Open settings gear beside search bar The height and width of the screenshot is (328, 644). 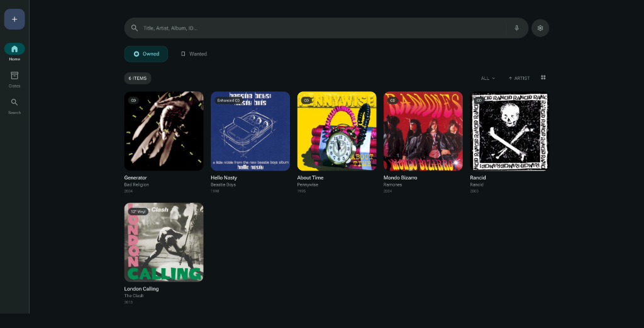coord(540,28)
